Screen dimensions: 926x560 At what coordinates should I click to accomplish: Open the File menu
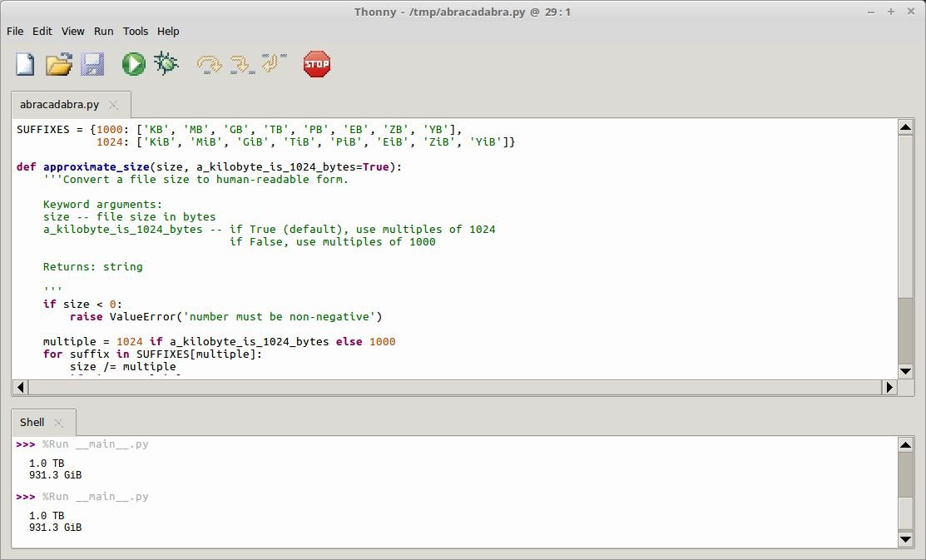[15, 31]
